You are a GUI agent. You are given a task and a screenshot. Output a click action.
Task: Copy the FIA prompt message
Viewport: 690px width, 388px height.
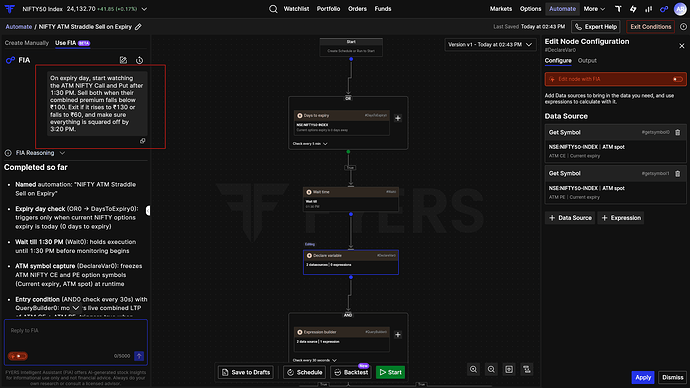[x=143, y=141]
